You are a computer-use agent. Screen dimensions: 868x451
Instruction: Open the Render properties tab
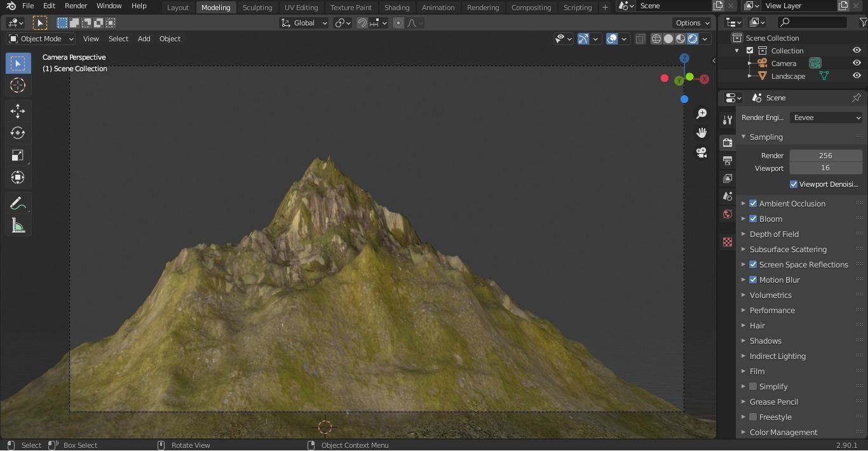coord(728,143)
